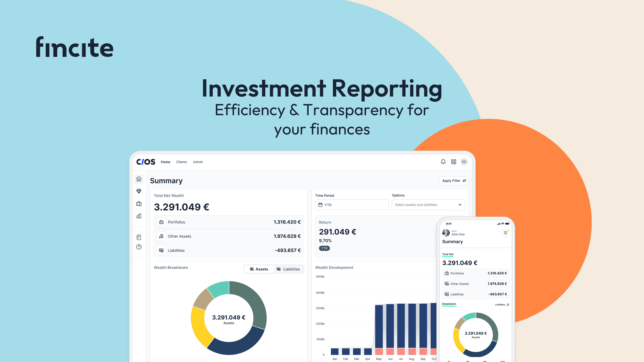Click the Portfolios briefcase icon in desktop card
644x362 pixels.
[161, 222]
